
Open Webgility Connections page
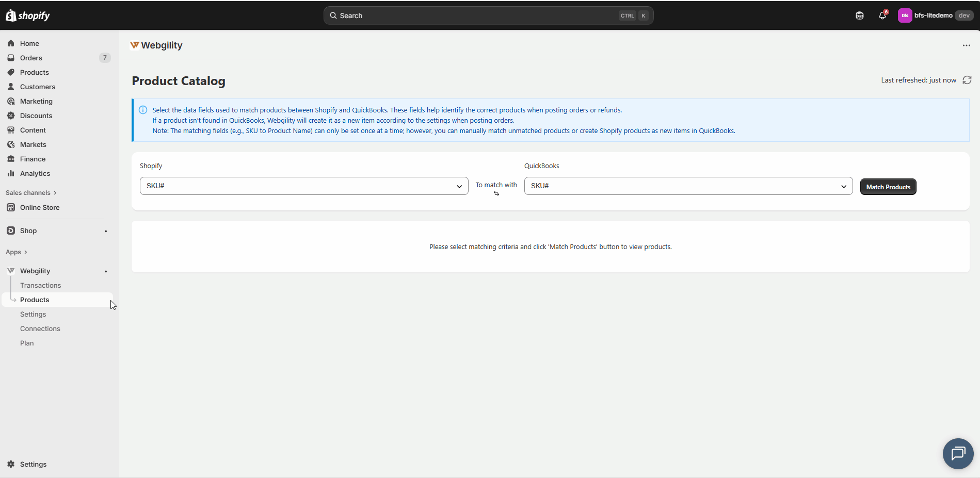[40, 328]
